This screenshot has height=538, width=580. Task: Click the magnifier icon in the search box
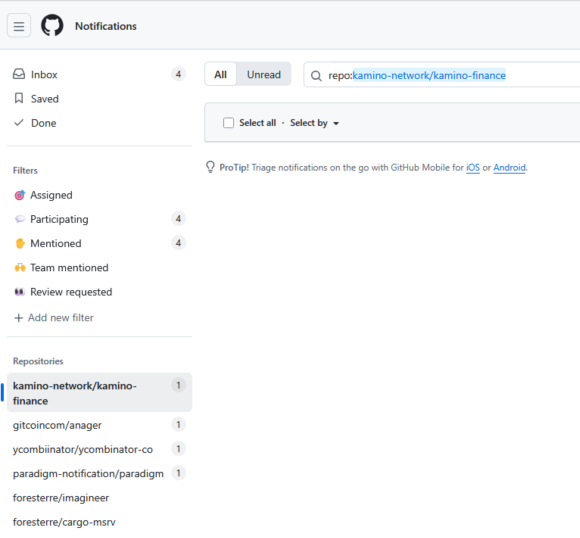coord(316,76)
